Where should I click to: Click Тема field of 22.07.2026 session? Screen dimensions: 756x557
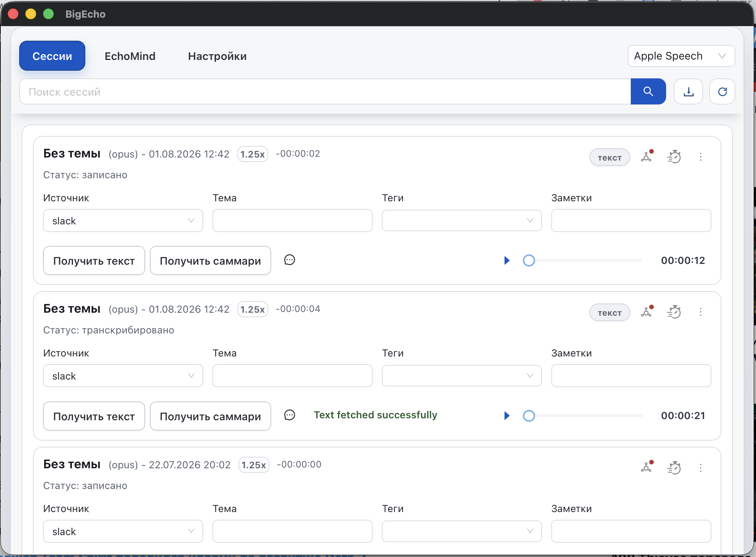click(x=292, y=531)
